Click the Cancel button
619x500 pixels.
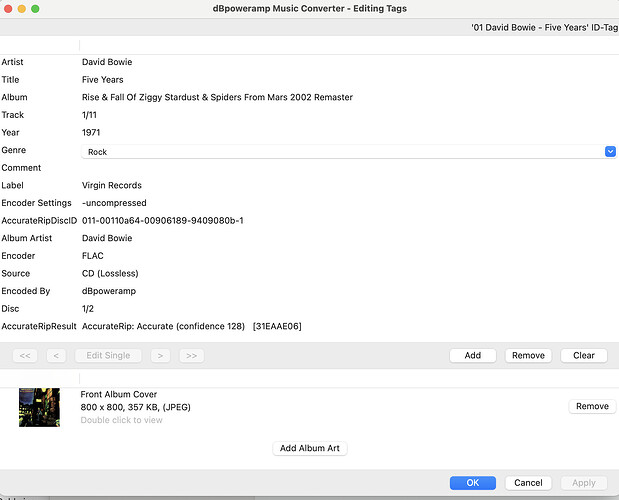(x=528, y=483)
